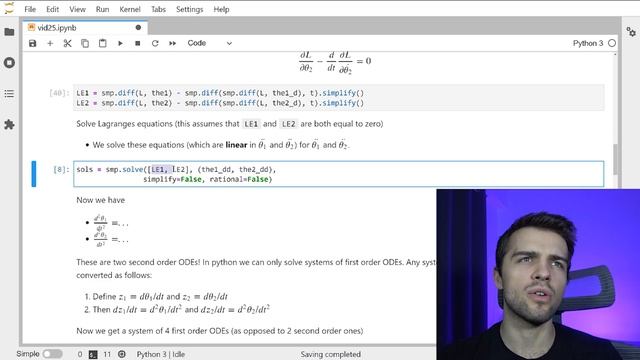
Task: Select the vid25.ipynb notebook tab
Action: pos(85,28)
